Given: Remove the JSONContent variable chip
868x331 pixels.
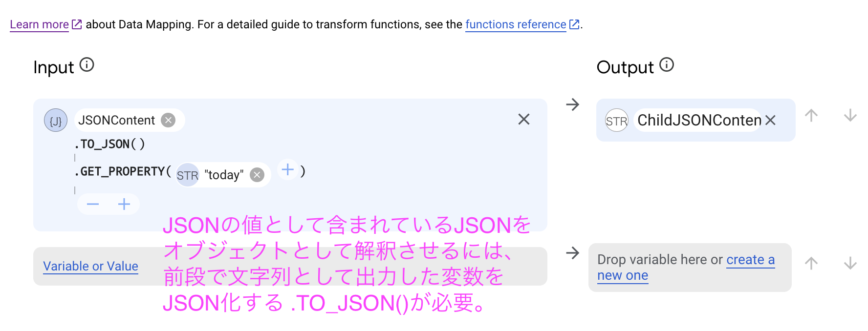Looking at the screenshot, I should click(168, 120).
